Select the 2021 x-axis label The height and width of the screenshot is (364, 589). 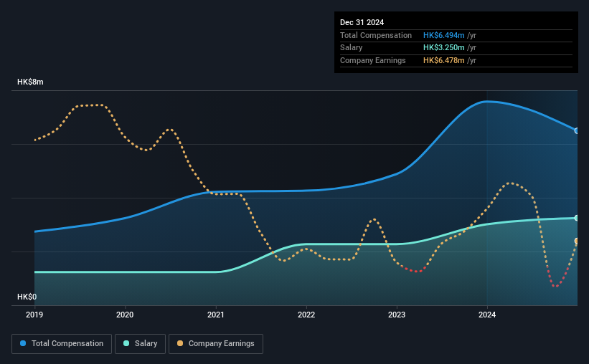(x=216, y=315)
